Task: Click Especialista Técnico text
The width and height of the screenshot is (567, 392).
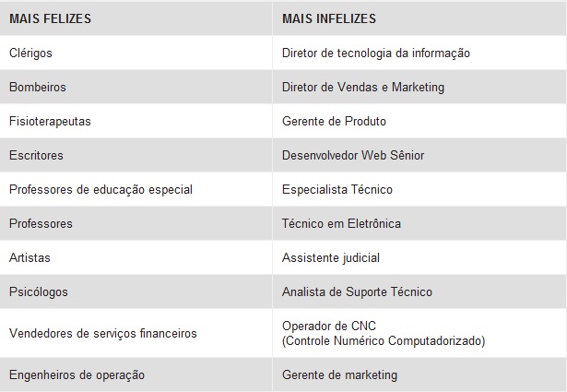Action: [337, 189]
